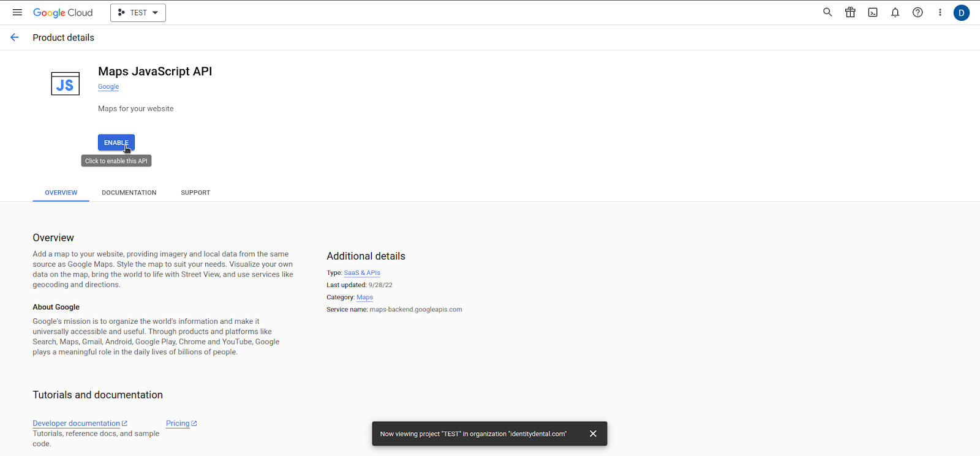This screenshot has height=456, width=980.
Task: Click the maps-backend.googleapis.com service name
Action: coord(416,310)
